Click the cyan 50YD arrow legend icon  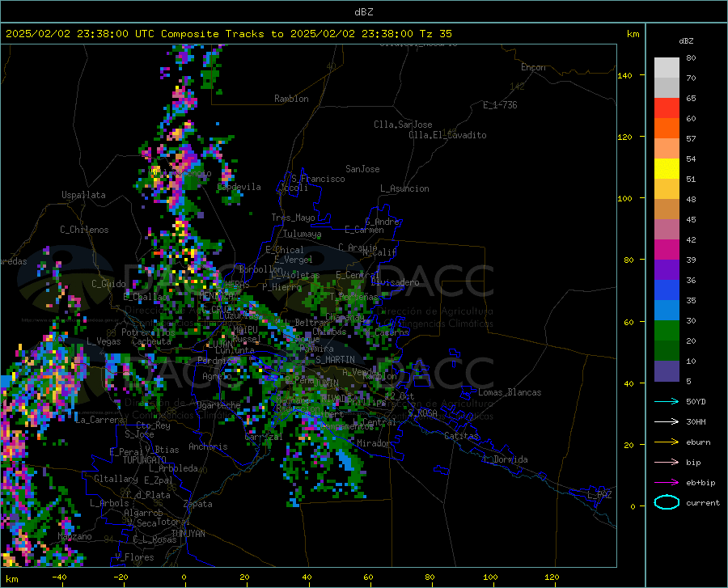(x=667, y=401)
